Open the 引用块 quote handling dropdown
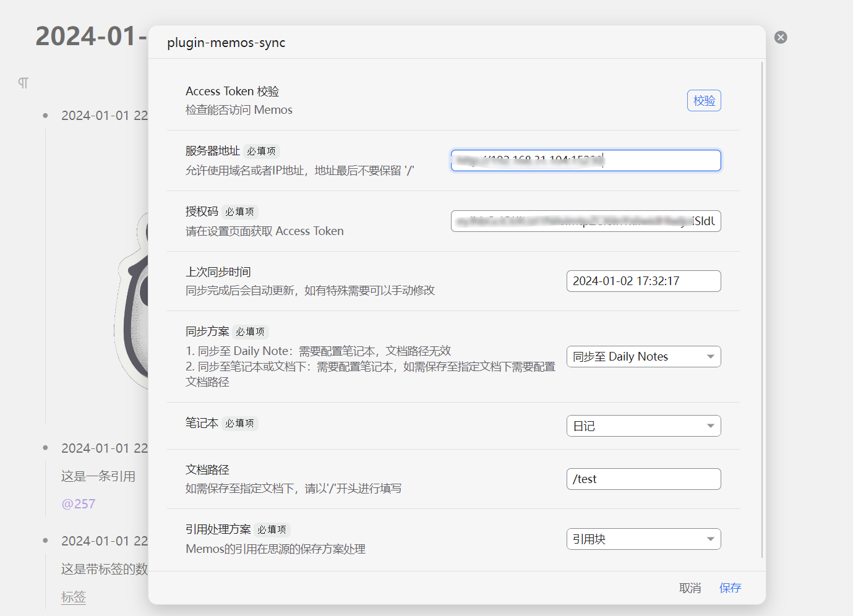 tap(643, 539)
